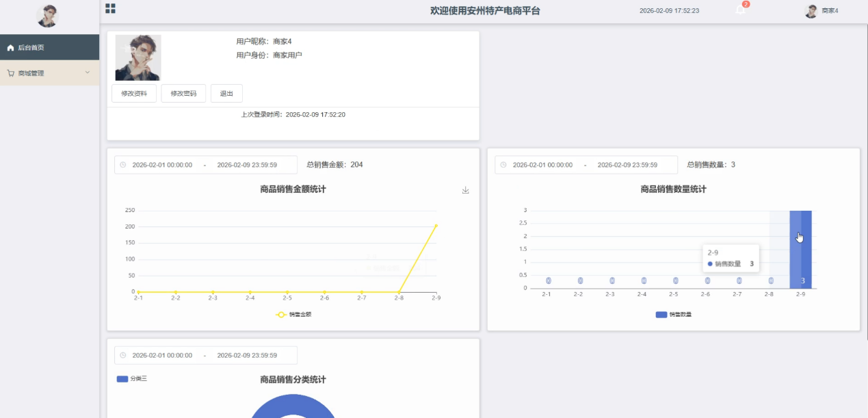Click the 修改密码 button
Image resolution: width=868 pixels, height=418 pixels.
click(x=183, y=94)
